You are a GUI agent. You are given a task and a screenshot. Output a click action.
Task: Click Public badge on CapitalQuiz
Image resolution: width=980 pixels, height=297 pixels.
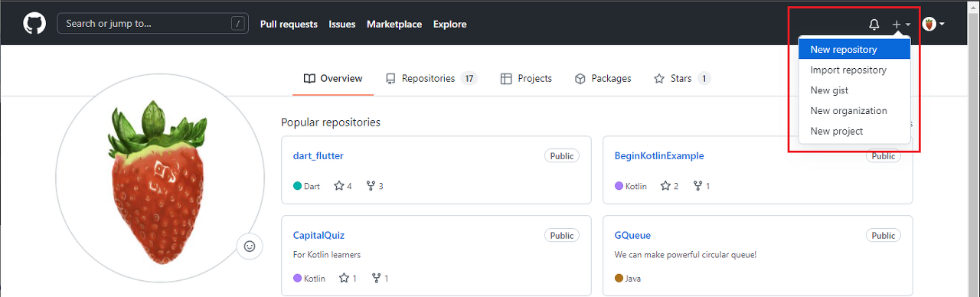[x=562, y=235]
